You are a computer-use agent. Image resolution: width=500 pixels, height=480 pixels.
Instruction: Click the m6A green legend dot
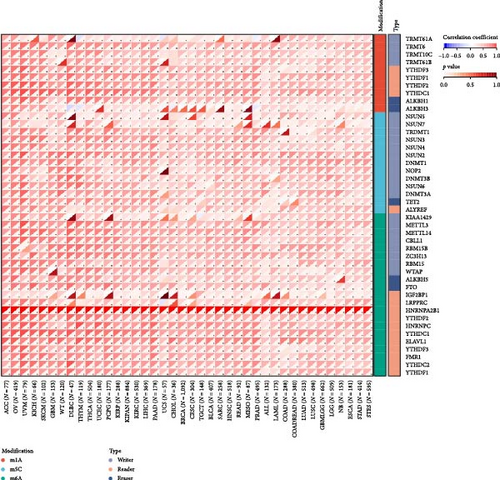[x=3, y=478]
